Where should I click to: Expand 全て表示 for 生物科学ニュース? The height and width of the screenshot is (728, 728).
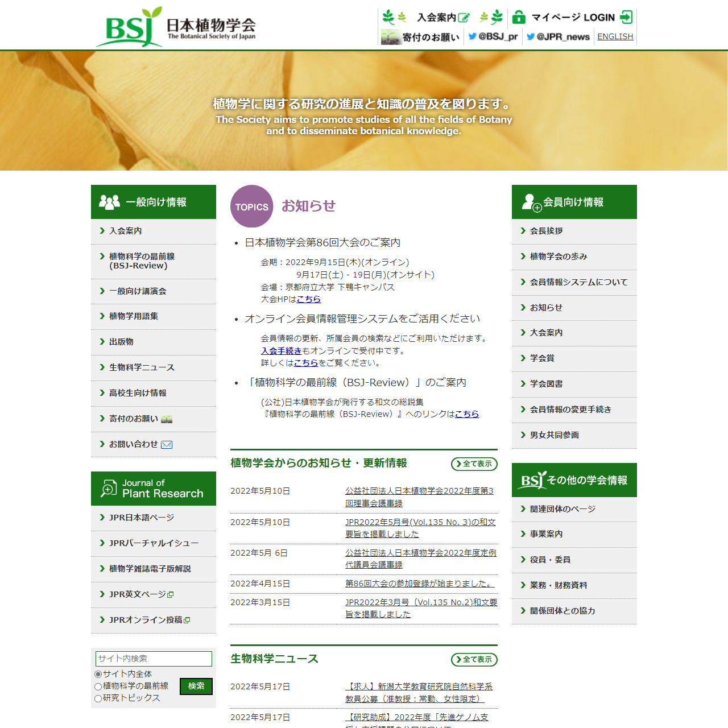click(x=474, y=660)
